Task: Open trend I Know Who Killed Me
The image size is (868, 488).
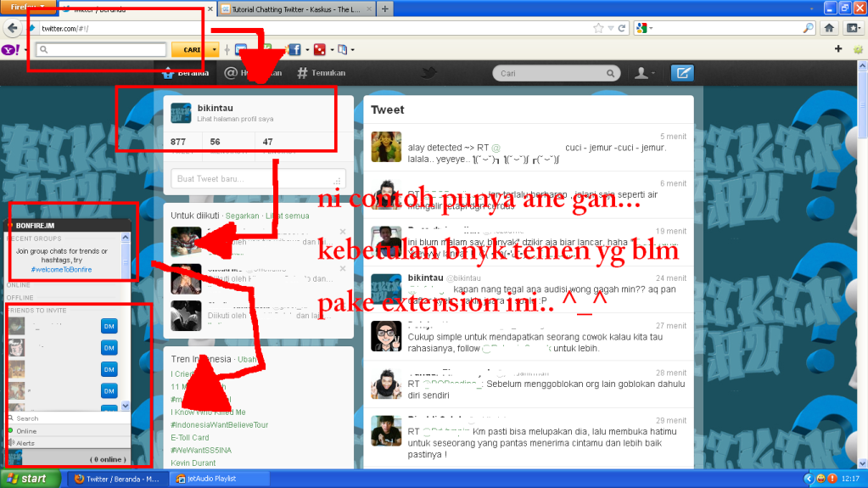Action: pyautogui.click(x=208, y=412)
